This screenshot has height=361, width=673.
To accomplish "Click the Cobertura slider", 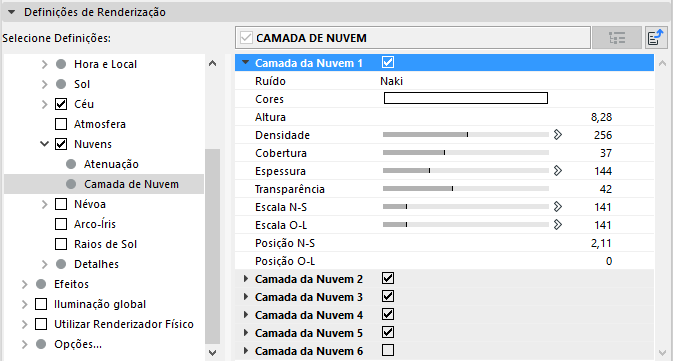I will (x=466, y=153).
